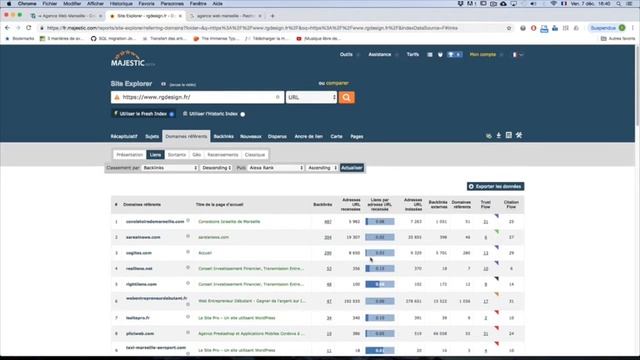Viewport: 640px width, 360px height.
Task: Expand the Mon compte menu
Action: click(x=486, y=54)
